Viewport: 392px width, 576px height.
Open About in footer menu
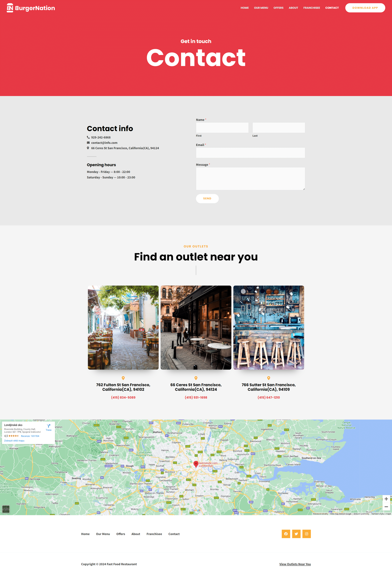point(136,534)
